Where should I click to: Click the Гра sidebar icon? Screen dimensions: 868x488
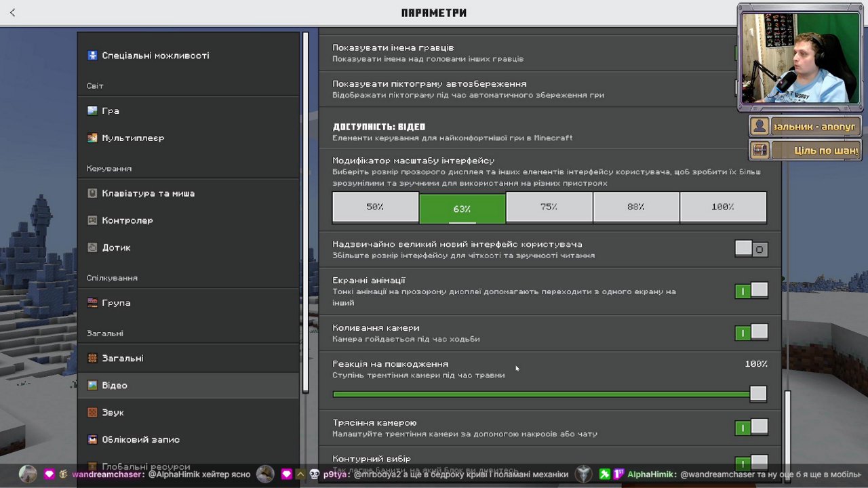(92, 110)
